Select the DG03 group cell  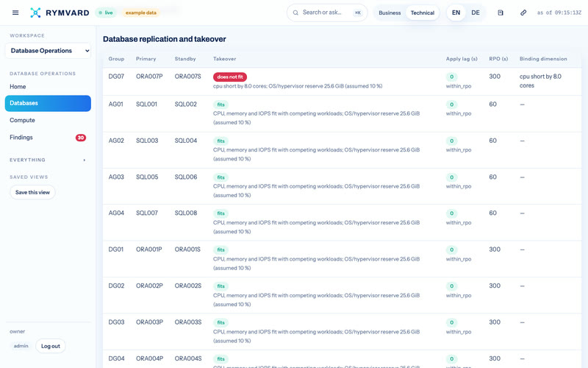click(x=116, y=322)
